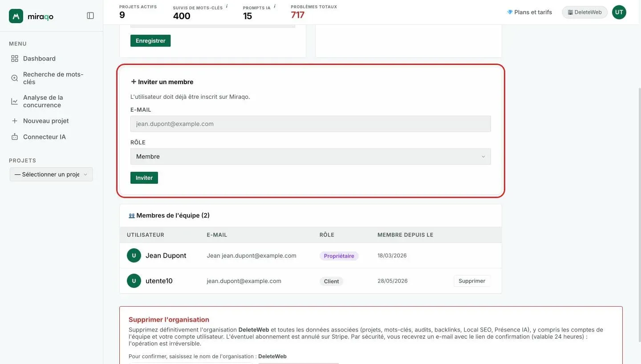Click the Propriétaire role badge
This screenshot has height=364, width=641.
(339, 256)
